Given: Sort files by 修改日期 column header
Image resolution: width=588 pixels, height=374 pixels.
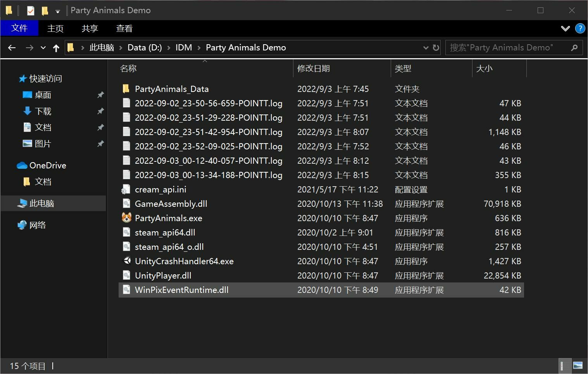Looking at the screenshot, I should (x=313, y=69).
